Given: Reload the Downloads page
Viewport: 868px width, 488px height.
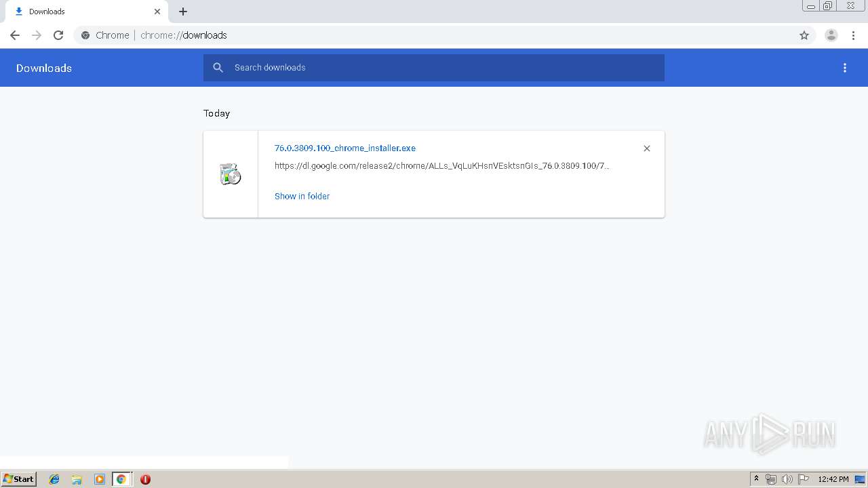Looking at the screenshot, I should coord(58,35).
